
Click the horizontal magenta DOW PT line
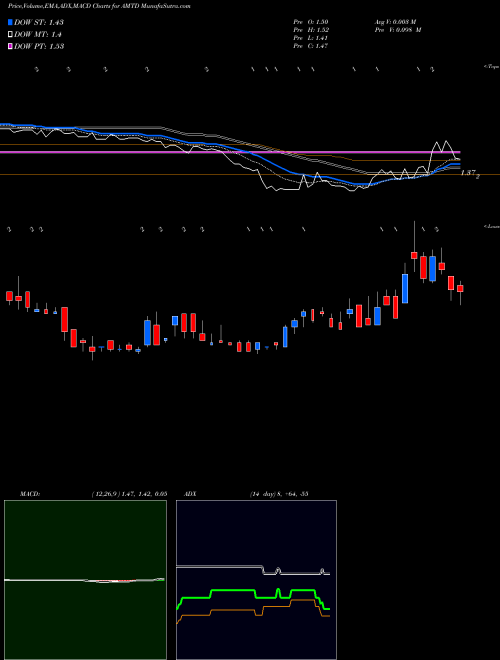(x=230, y=152)
